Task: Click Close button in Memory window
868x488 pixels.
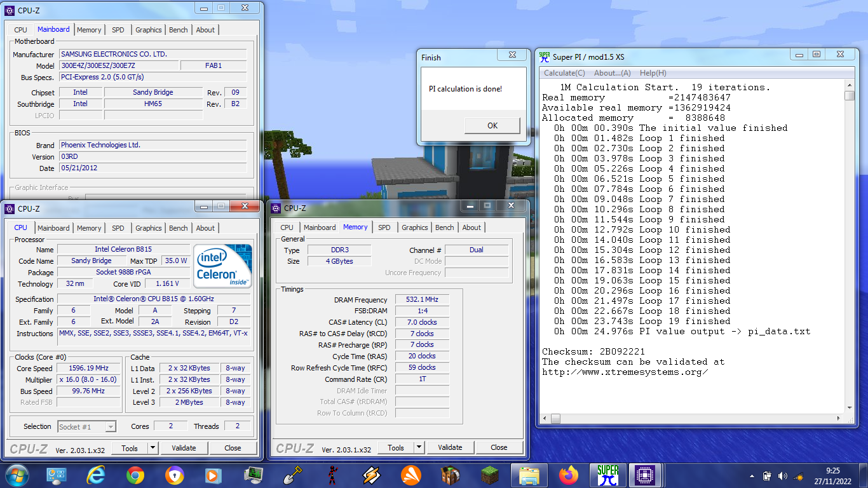Action: click(x=499, y=447)
